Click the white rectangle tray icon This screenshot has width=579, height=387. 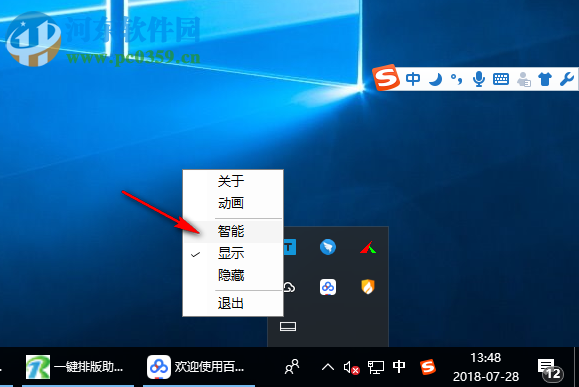(288, 326)
